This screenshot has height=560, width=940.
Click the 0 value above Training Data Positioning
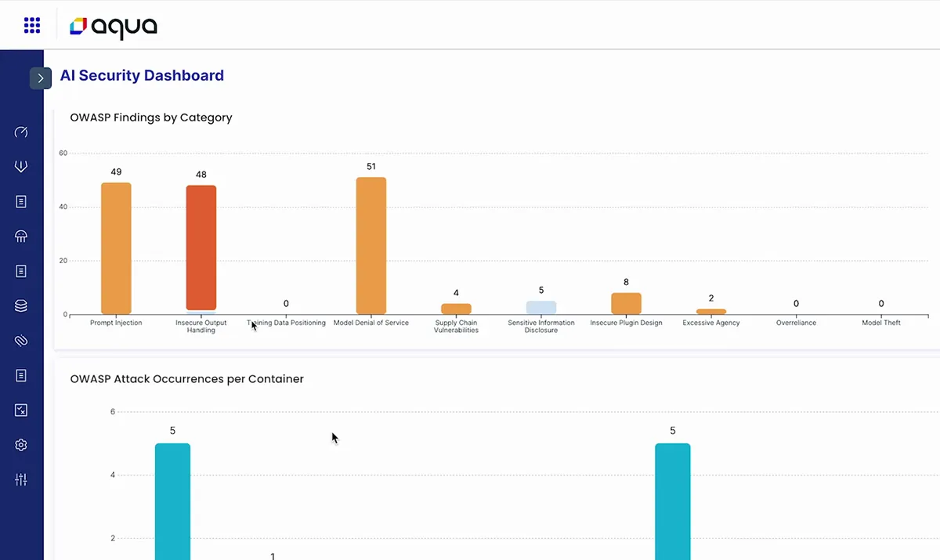point(286,303)
